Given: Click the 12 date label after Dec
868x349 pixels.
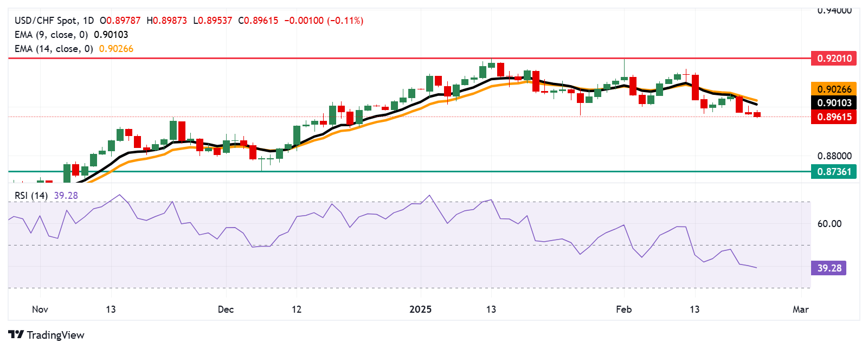Looking at the screenshot, I should coord(297,309).
